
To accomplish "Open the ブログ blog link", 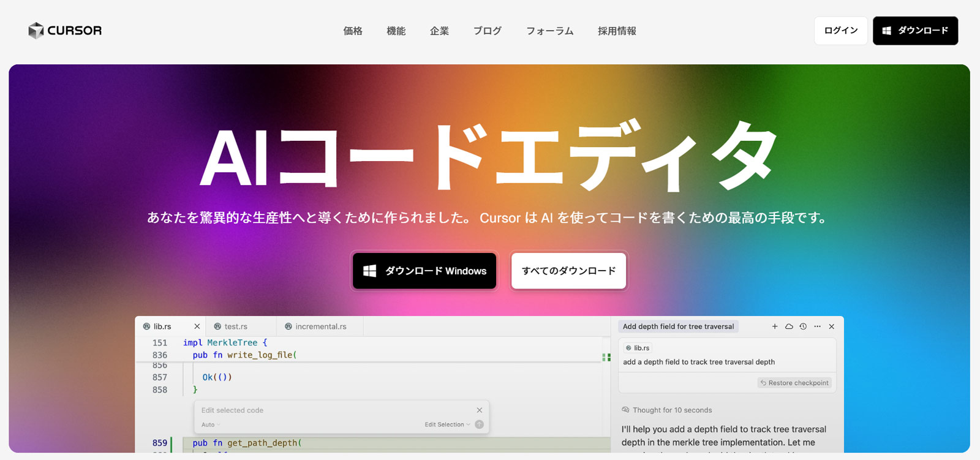I will coord(488,31).
